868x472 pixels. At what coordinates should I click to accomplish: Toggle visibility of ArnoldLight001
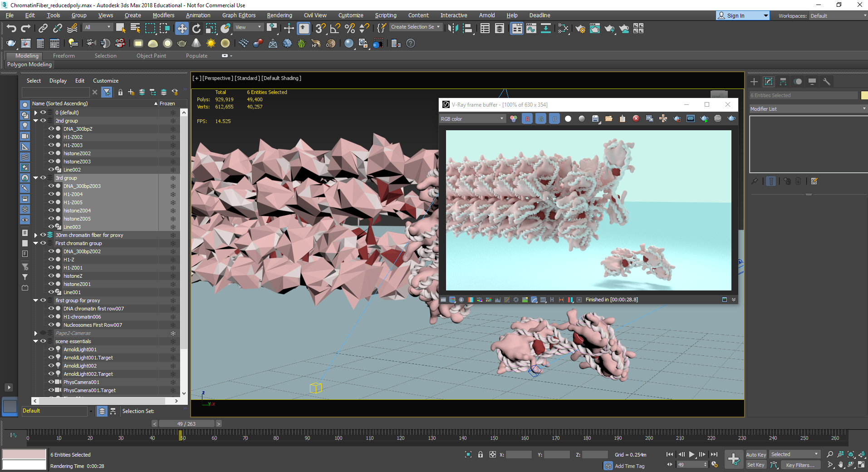[x=51, y=349]
